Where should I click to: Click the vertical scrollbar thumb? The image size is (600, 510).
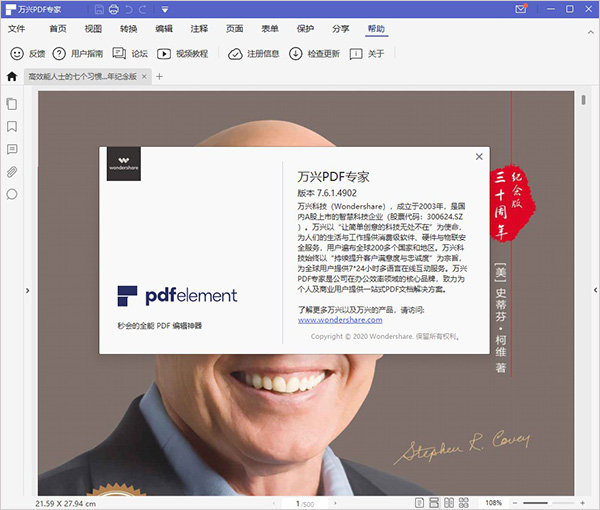584,100
